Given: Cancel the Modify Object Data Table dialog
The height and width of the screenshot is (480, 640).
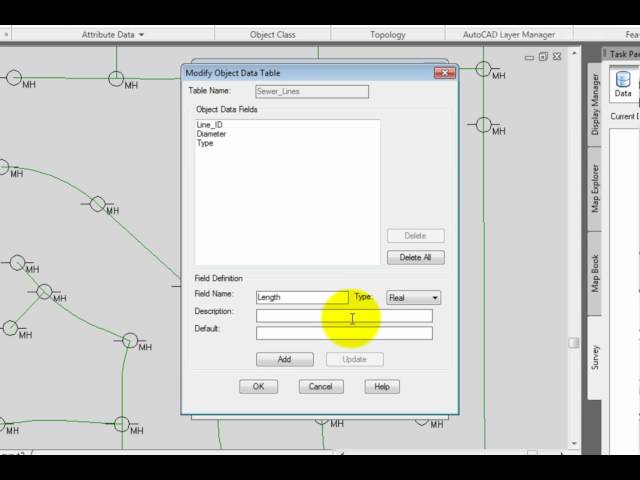Looking at the screenshot, I should (x=321, y=387).
